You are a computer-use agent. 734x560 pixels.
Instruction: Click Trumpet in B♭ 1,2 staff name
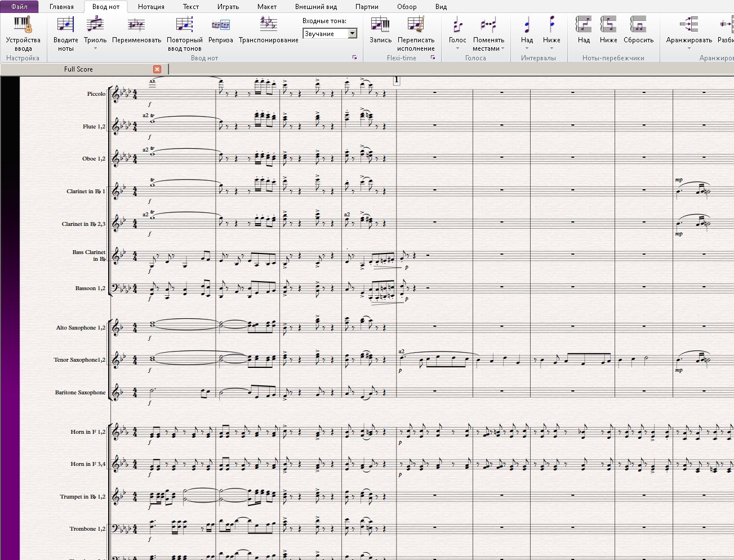83,497
